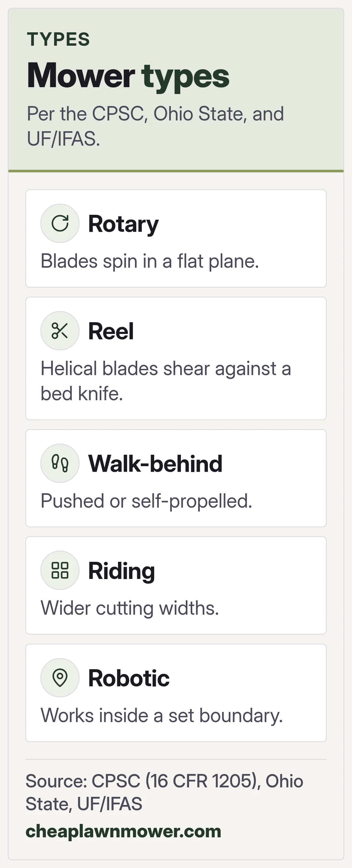Click the TYPES label above title
Screen dimensions: 352x868
click(x=59, y=39)
